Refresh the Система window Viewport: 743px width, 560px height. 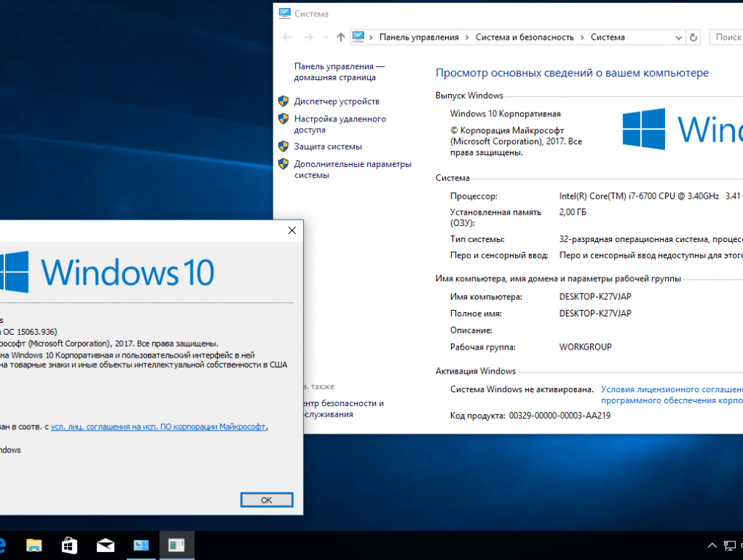[x=693, y=37]
